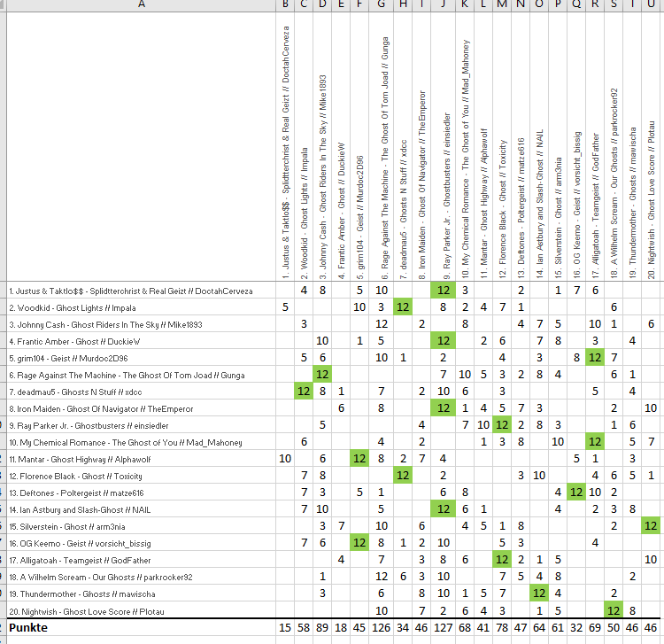Screen dimensions: 664x644
Task: Click vertical header '1. Justus & Taktlo$$ - Splidtterchrist & Real Geizt // DoctahCerveza'
Action: point(286,152)
